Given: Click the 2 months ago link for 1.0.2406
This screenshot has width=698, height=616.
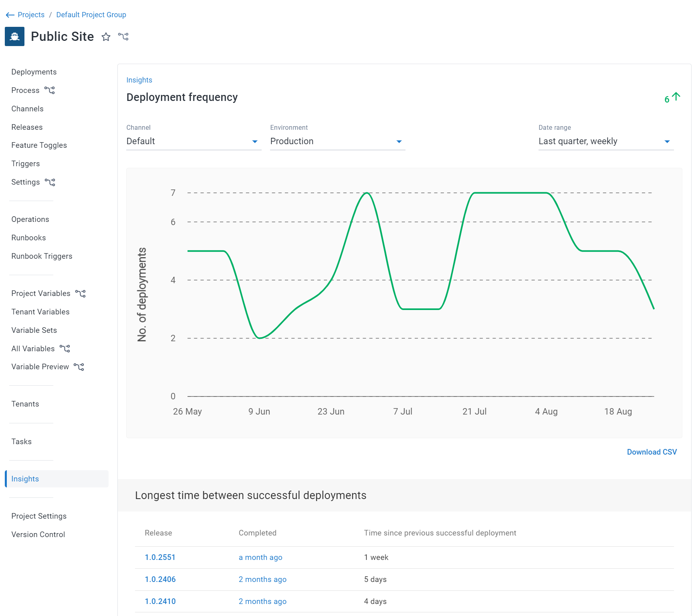Looking at the screenshot, I should coord(262,579).
